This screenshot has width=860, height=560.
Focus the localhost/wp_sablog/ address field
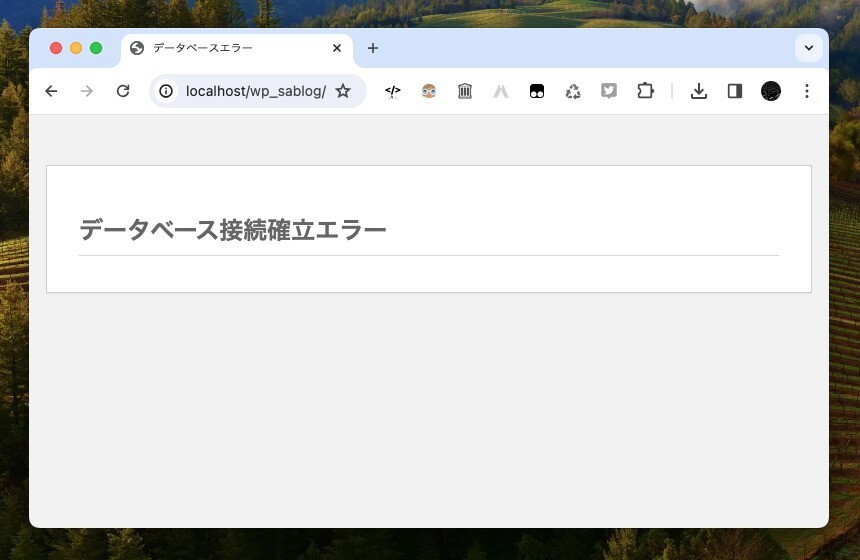(256, 91)
